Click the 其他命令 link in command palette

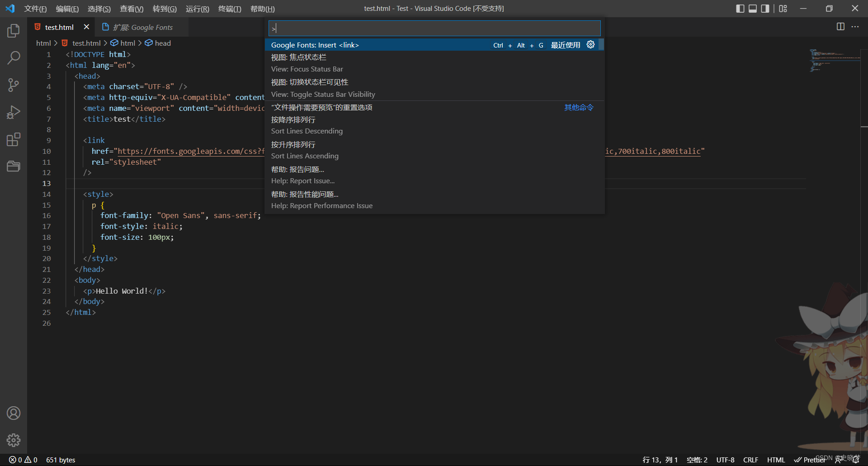point(579,107)
